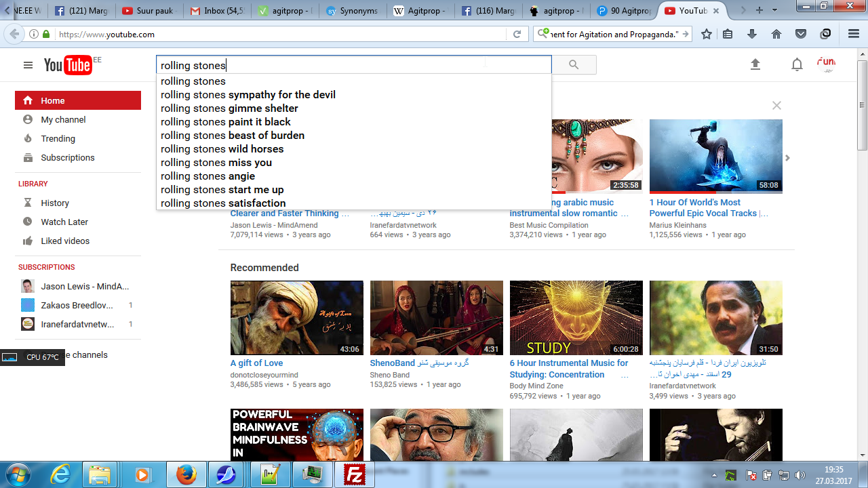
Task: Click the YouTube search text field
Action: point(354,65)
